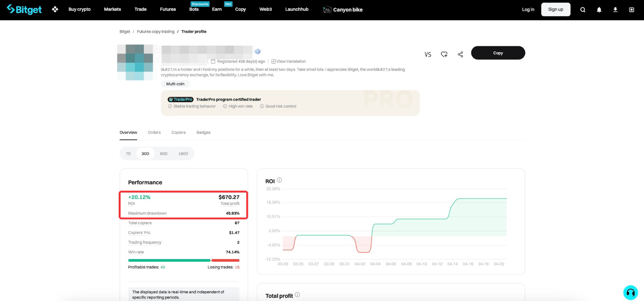Click the View translation icon

(273, 61)
